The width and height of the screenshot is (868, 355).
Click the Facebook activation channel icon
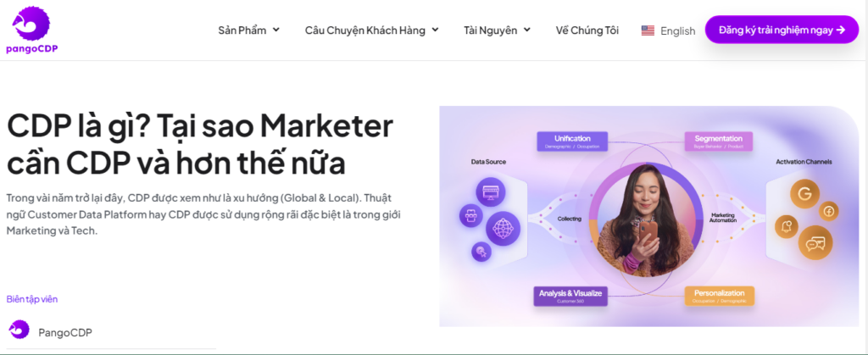(x=829, y=212)
